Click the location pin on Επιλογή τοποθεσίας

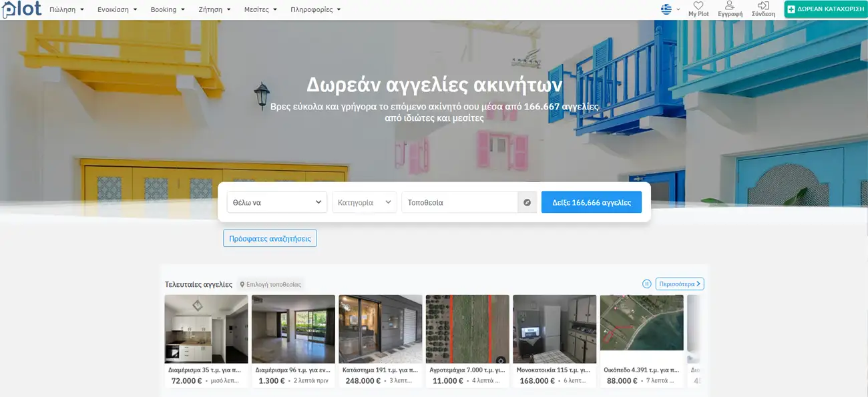[242, 284]
